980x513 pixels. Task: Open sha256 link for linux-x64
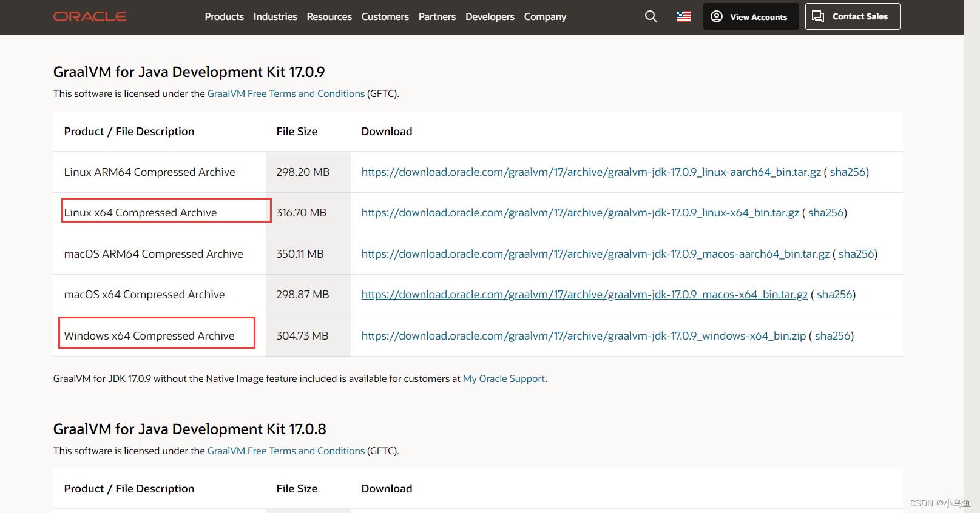[x=825, y=213]
